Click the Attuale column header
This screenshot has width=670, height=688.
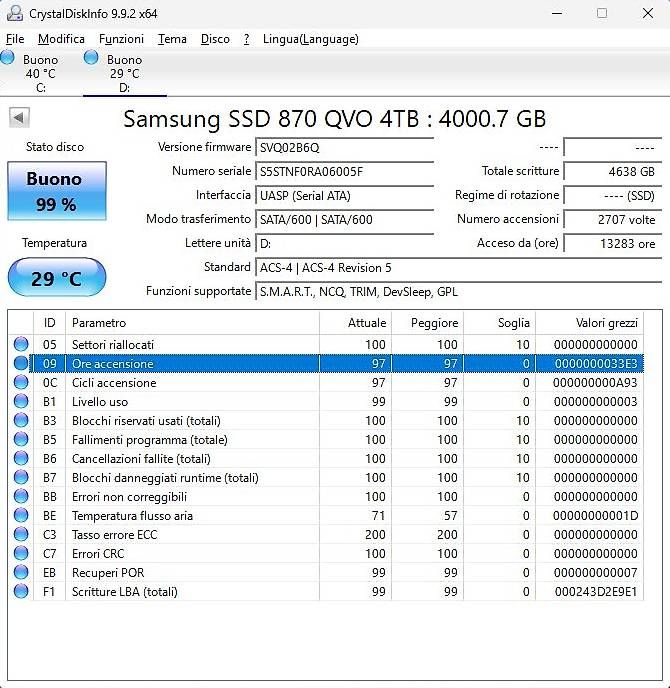pyautogui.click(x=355, y=323)
